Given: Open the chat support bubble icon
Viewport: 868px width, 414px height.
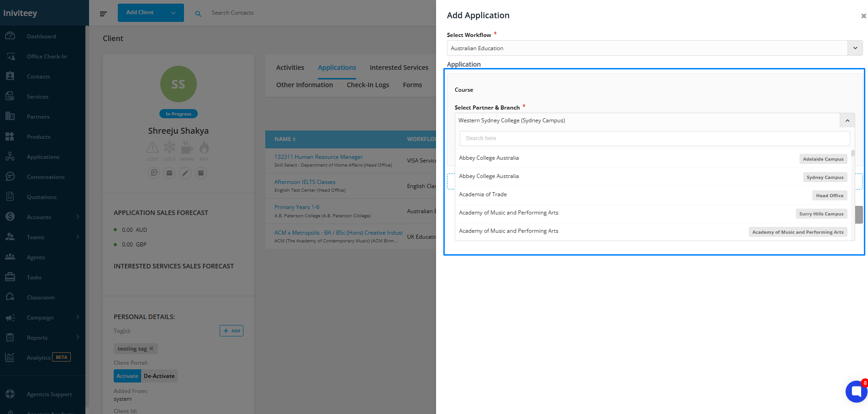Looking at the screenshot, I should coord(856,391).
